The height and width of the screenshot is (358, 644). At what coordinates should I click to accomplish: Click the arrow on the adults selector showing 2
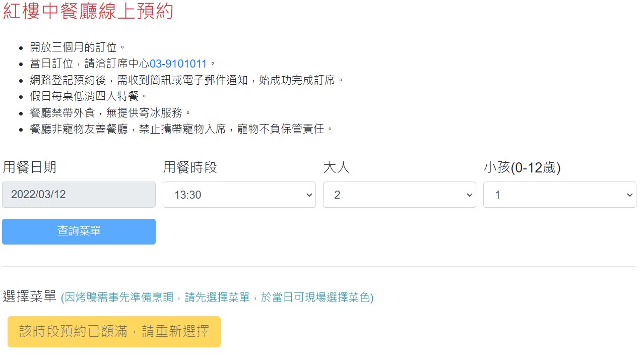[469, 195]
